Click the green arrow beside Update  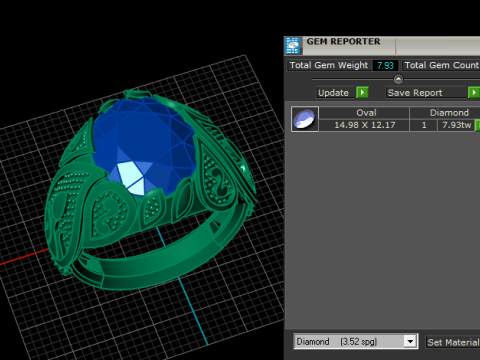(x=362, y=92)
